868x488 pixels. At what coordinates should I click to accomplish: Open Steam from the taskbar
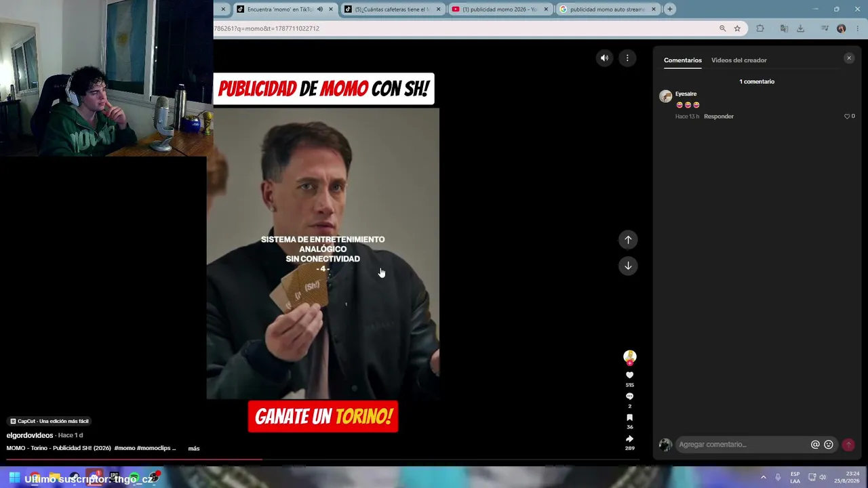75,478
